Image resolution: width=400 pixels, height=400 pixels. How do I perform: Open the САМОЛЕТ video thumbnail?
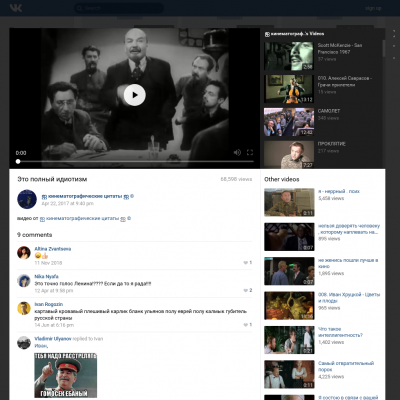coord(289,122)
